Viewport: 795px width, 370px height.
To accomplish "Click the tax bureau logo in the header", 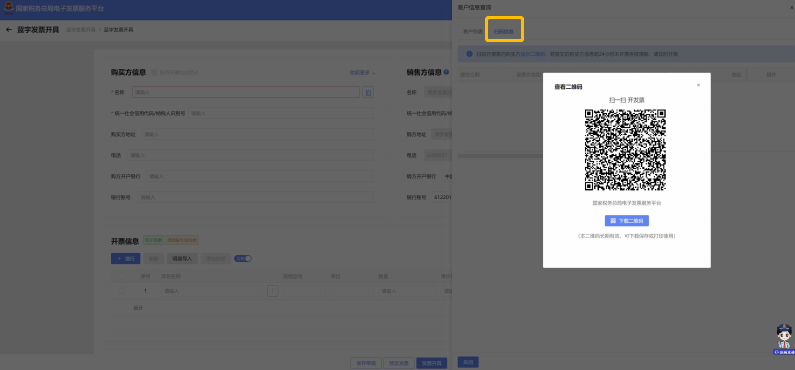I will pos(9,9).
